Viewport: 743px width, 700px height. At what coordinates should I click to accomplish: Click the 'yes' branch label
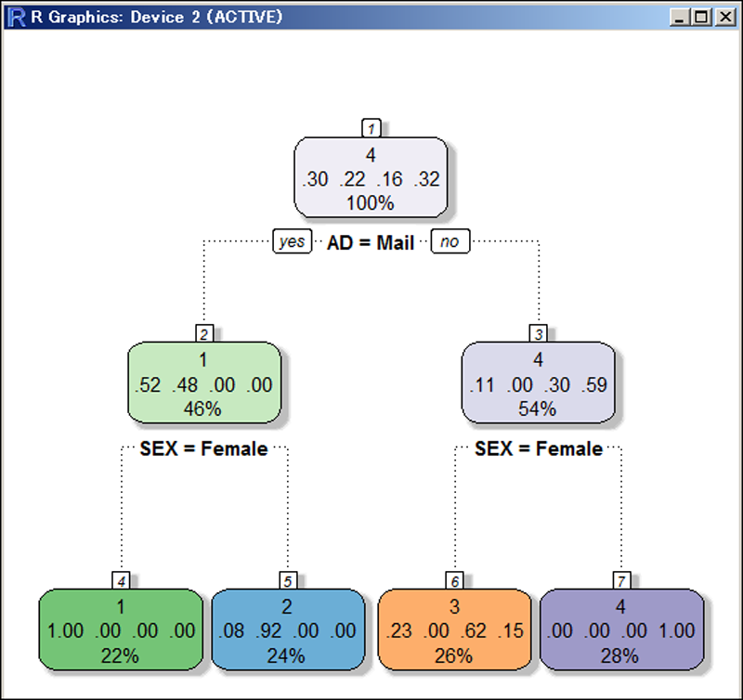(x=292, y=241)
